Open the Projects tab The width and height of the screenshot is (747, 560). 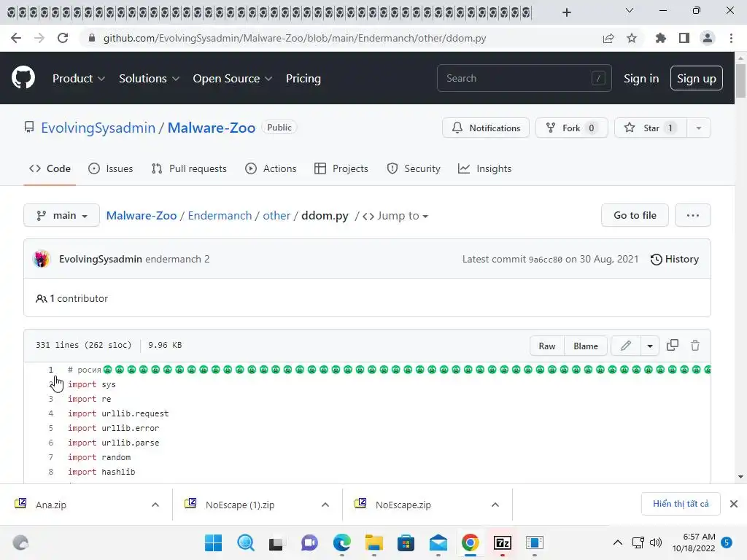(341, 168)
